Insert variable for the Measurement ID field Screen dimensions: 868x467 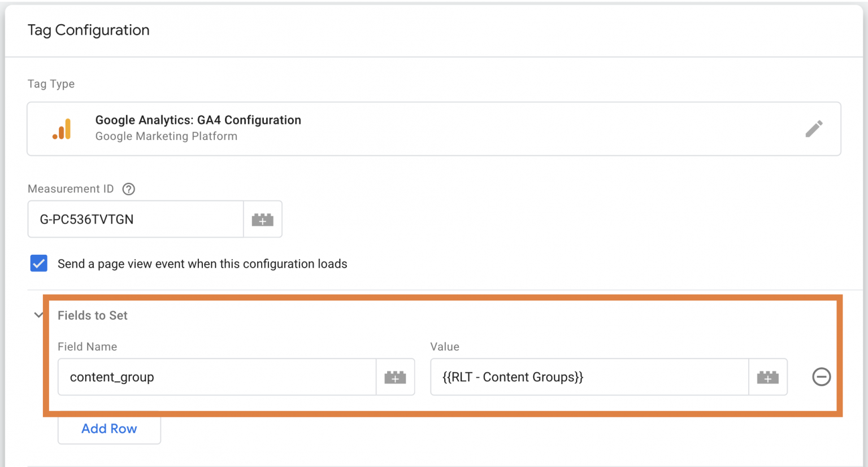[x=263, y=220]
